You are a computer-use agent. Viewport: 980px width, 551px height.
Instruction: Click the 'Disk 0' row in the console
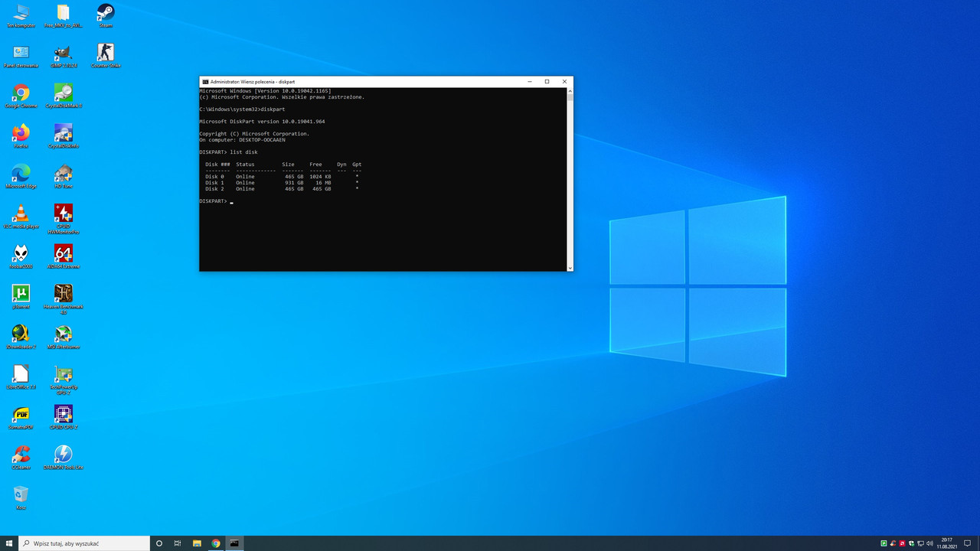click(x=282, y=177)
